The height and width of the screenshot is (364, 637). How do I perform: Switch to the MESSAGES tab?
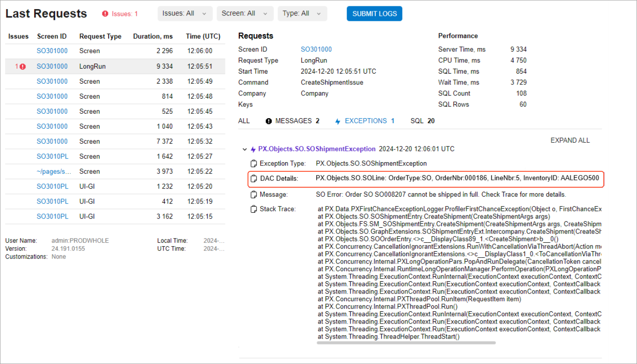pyautogui.click(x=293, y=121)
